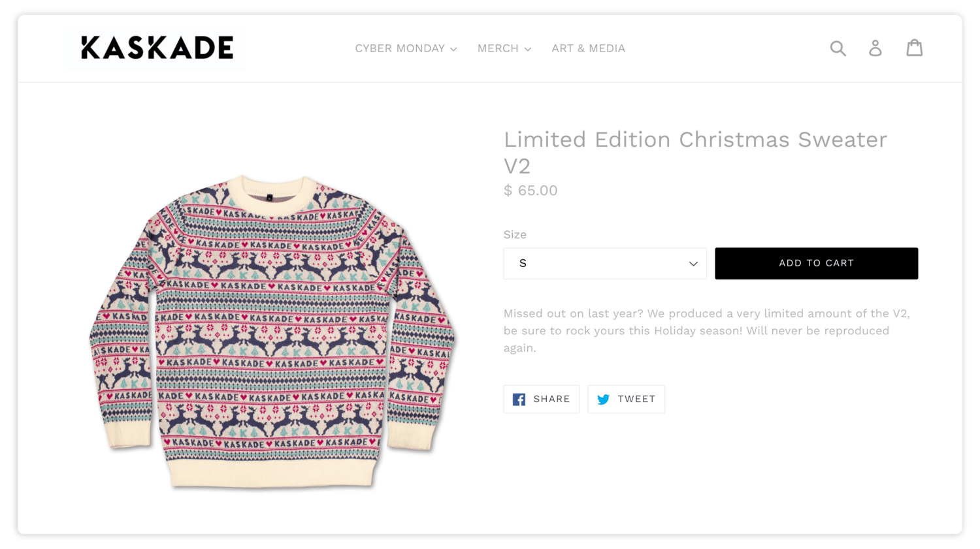The width and height of the screenshot is (980, 549).
Task: Expand the MERCH dropdown chevron
Action: click(528, 48)
